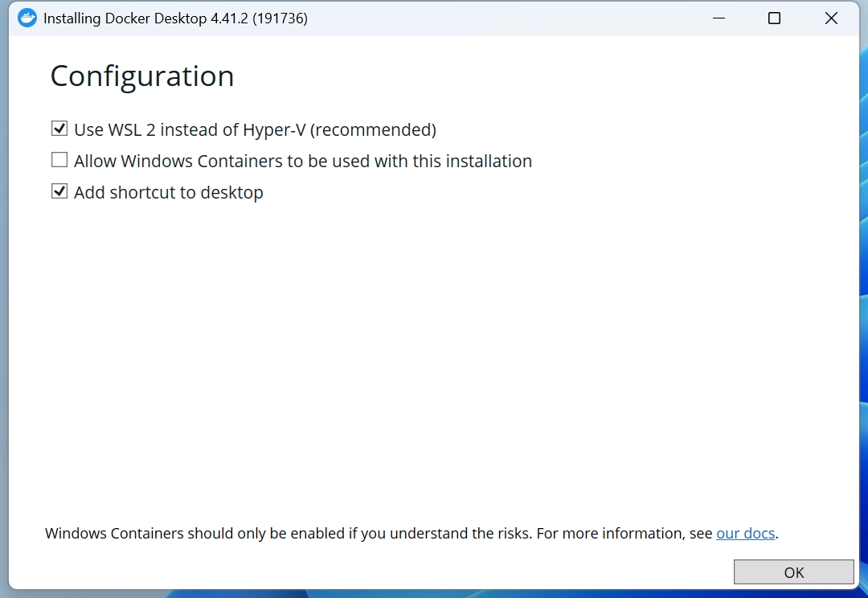Screen dimensions: 868x598
Task: Click the "(recommended)" text after Hyper-V
Action: pyautogui.click(x=373, y=129)
